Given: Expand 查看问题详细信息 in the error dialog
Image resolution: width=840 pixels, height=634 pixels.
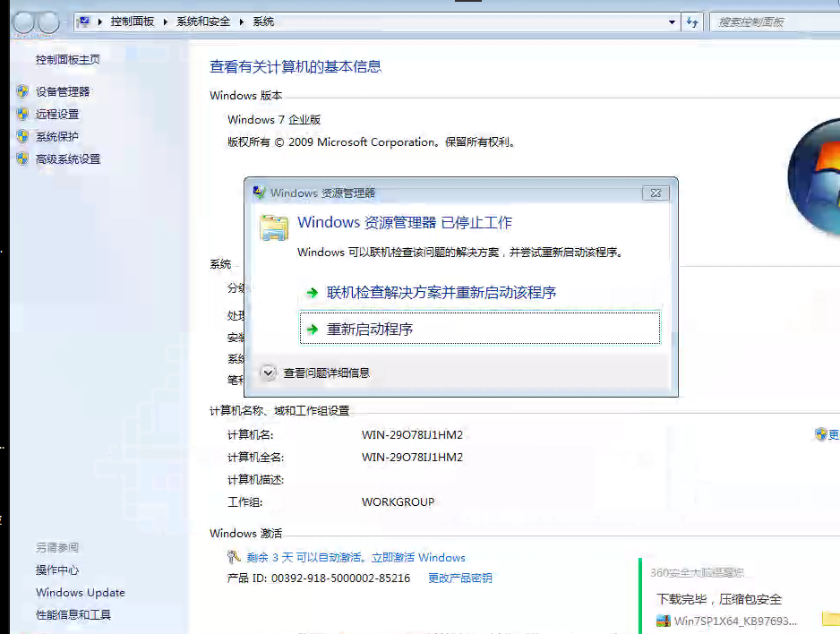Looking at the screenshot, I should (x=269, y=373).
